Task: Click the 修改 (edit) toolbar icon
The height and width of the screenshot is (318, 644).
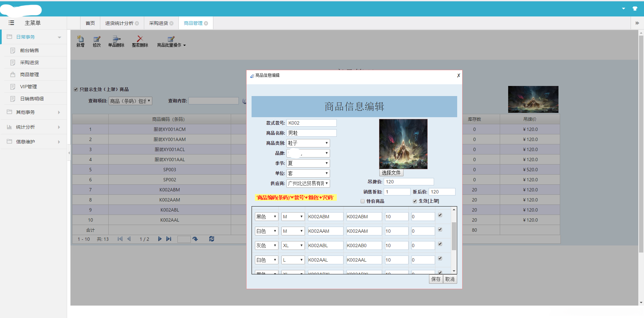Action: (x=97, y=39)
